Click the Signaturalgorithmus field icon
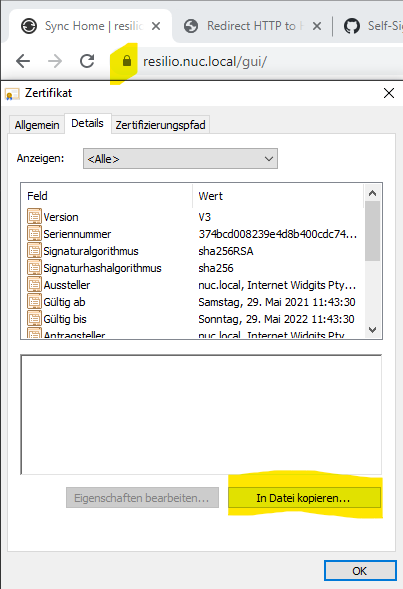403x589 pixels. point(34,251)
